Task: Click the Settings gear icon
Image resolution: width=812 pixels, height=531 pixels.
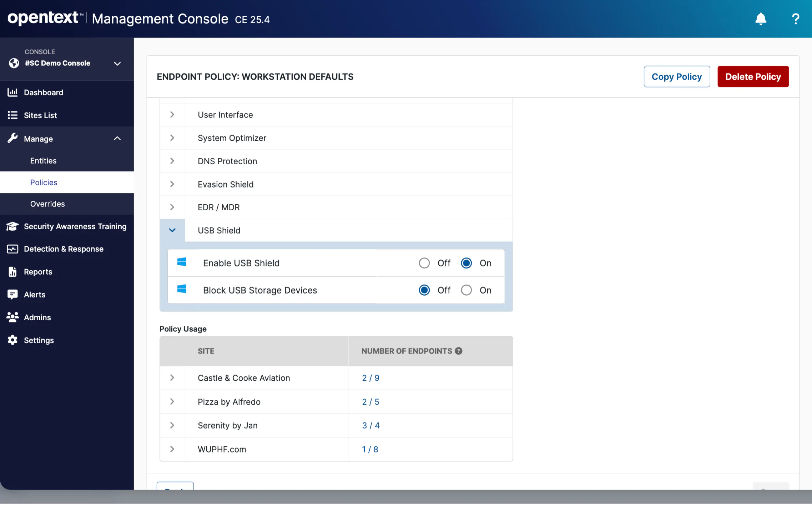Action: click(x=12, y=340)
